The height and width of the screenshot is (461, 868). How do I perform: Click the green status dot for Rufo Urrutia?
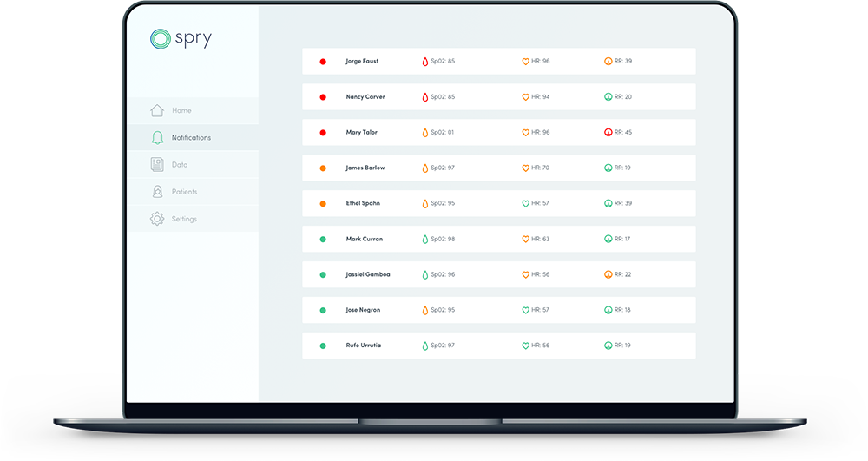(323, 346)
